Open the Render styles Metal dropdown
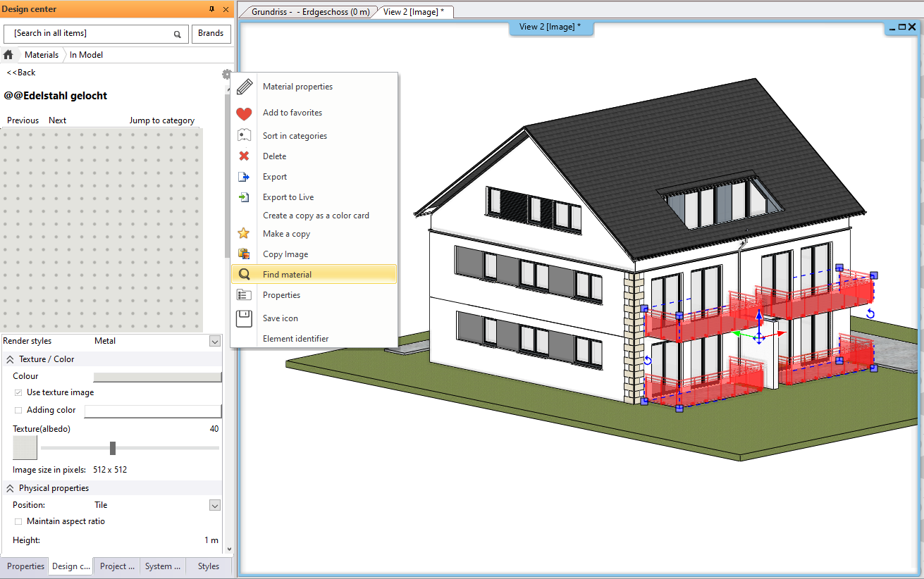 click(x=215, y=341)
